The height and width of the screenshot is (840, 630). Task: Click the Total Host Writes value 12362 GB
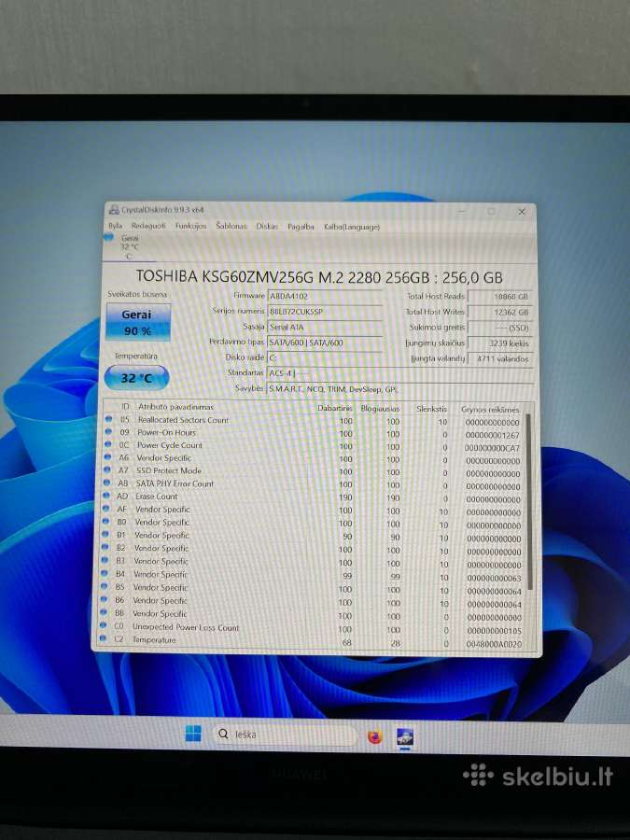(x=500, y=312)
